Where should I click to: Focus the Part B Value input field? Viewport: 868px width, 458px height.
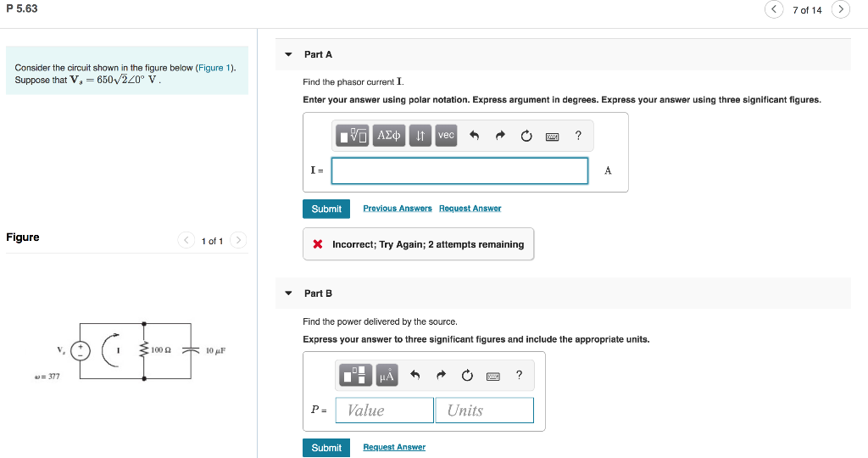(x=384, y=410)
